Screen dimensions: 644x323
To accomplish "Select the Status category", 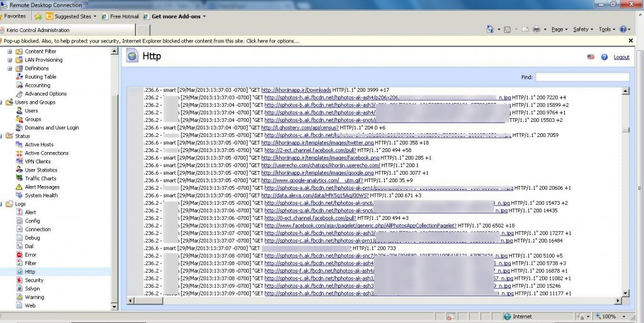I will [x=22, y=136].
